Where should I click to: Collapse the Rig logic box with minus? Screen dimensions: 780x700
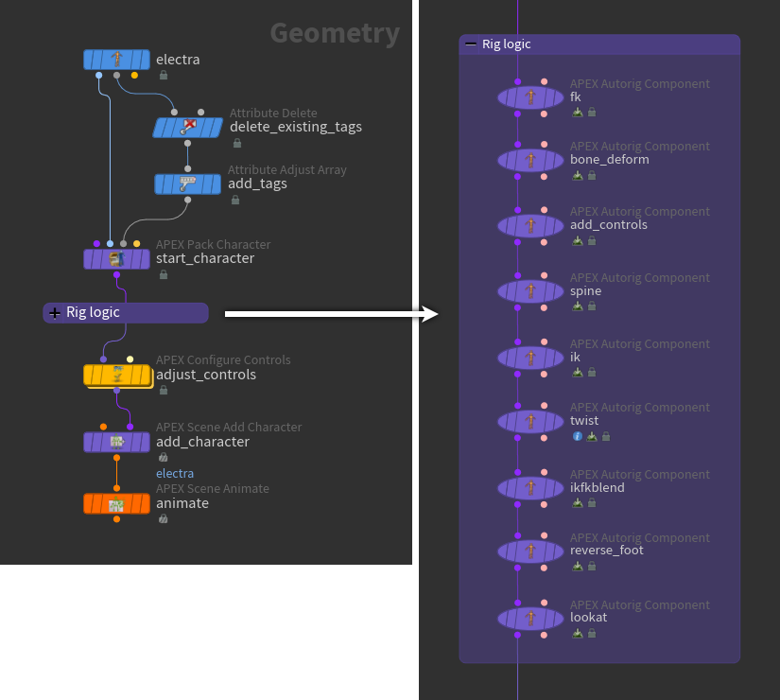point(471,44)
